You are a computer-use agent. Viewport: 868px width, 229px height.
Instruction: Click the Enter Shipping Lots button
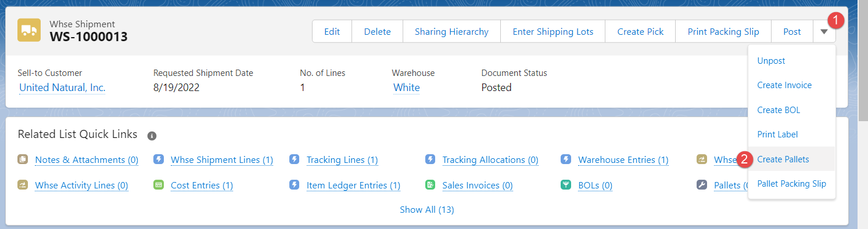pos(553,32)
